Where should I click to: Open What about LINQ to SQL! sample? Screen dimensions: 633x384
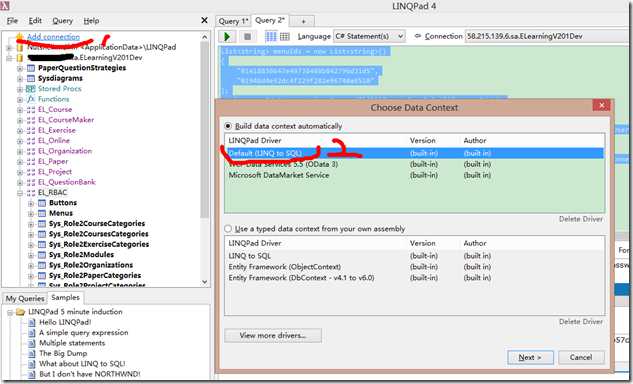[x=82, y=364]
